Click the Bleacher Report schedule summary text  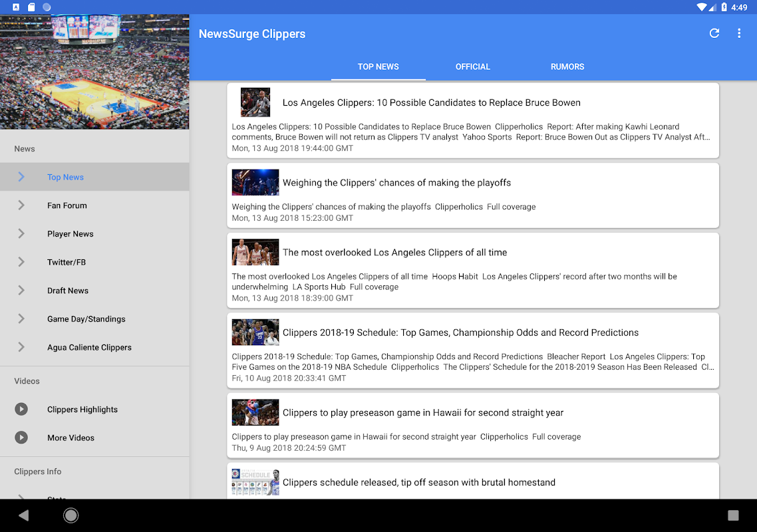[473, 362]
